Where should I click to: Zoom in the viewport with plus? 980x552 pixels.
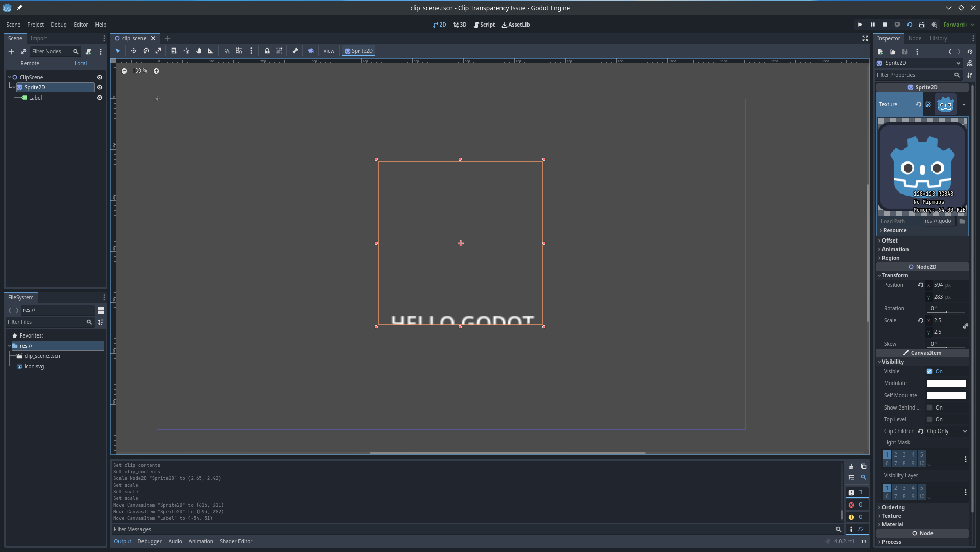pyautogui.click(x=156, y=71)
